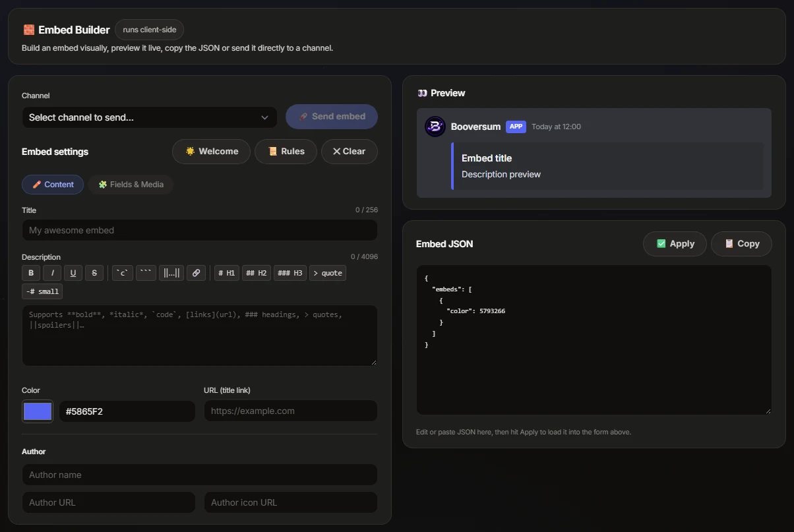
Task: Click the "color": 5793266 JSON line
Action: [475, 311]
